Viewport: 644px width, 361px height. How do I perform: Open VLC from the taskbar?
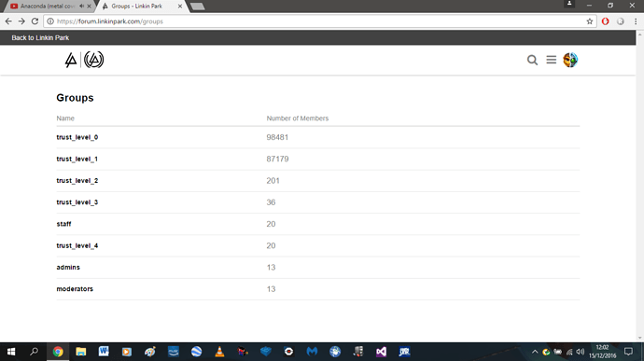click(x=219, y=352)
